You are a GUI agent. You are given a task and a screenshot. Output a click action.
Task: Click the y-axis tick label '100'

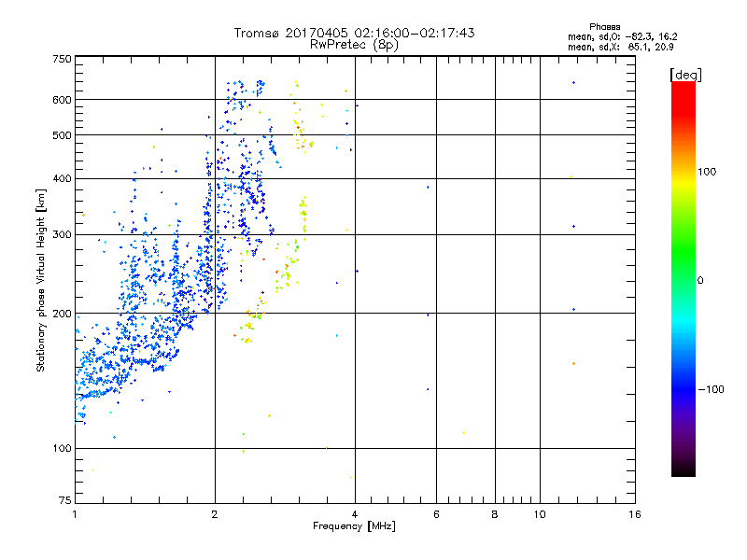click(63, 449)
